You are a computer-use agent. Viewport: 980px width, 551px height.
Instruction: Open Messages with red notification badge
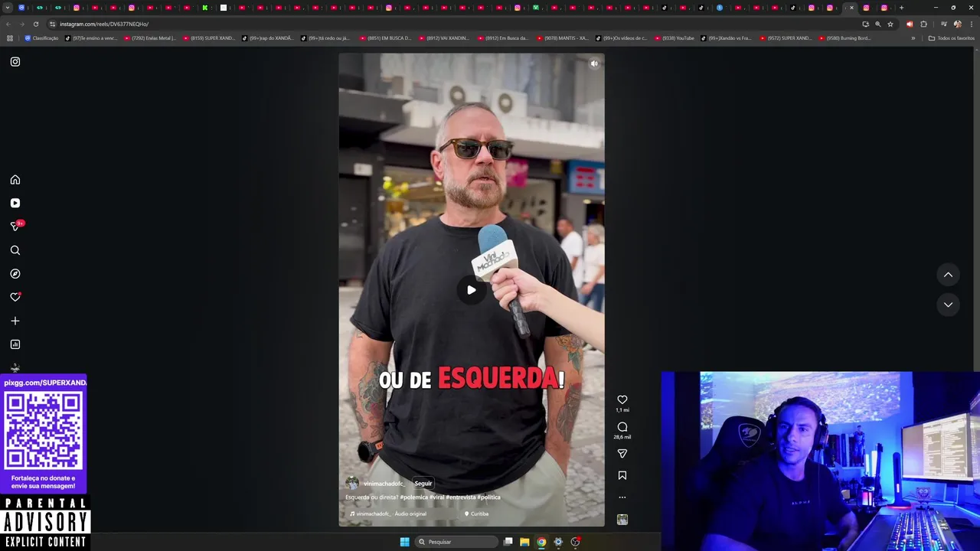(x=15, y=226)
